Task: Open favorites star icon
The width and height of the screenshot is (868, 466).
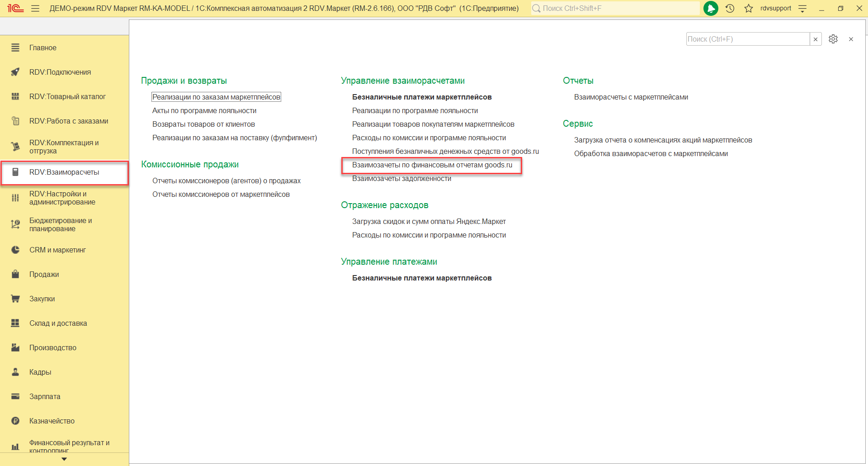Action: coord(749,8)
